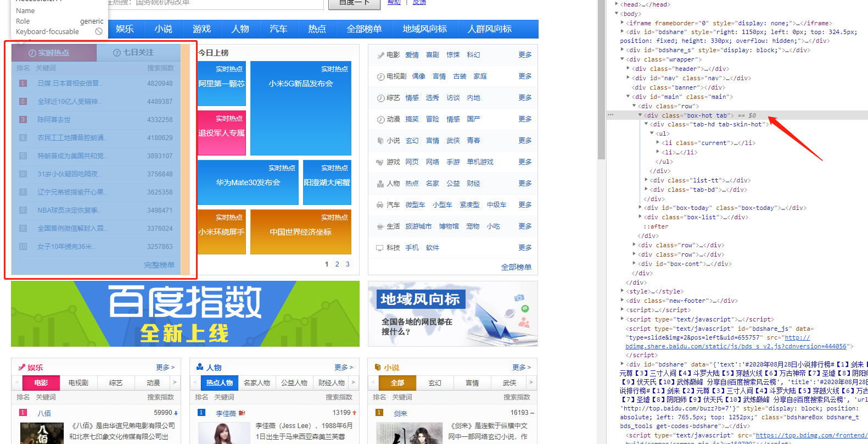Expand the div id box-today node
The image size is (868, 444).
(x=640, y=208)
